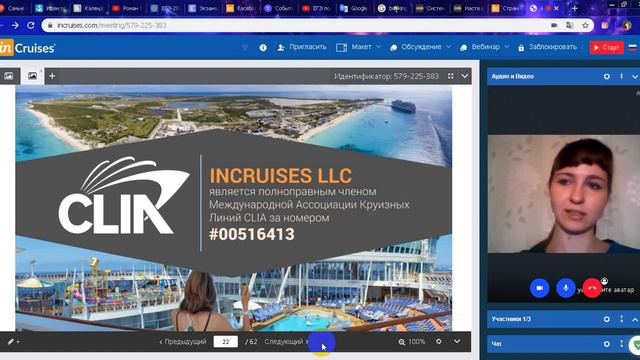
Task: Open the pencil drawing tools
Action: click(13, 342)
